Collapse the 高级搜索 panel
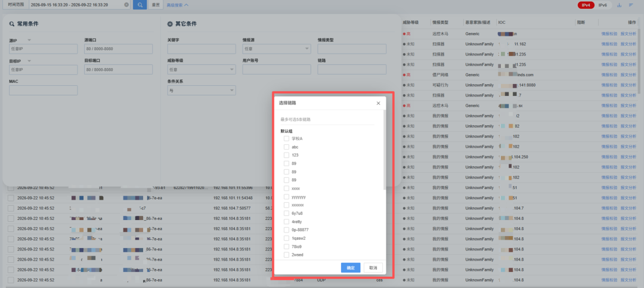The width and height of the screenshot is (644, 288). tap(178, 5)
